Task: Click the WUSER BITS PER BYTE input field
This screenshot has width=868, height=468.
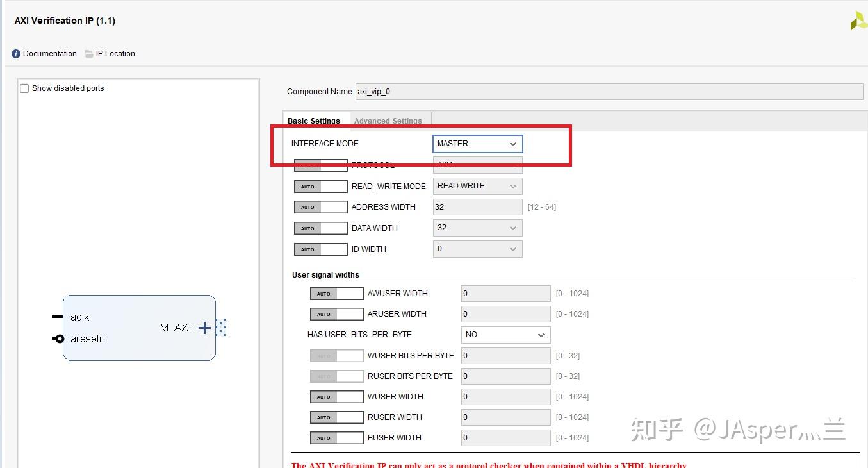Action: click(505, 355)
